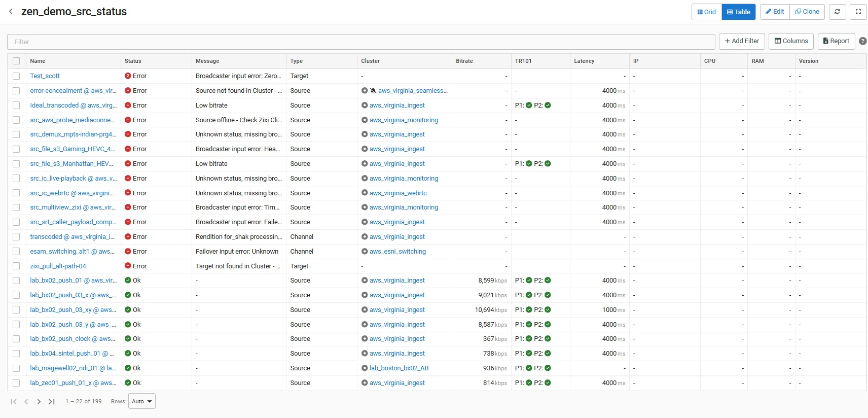
Task: Sort by the Bitrate column header
Action: (464, 61)
